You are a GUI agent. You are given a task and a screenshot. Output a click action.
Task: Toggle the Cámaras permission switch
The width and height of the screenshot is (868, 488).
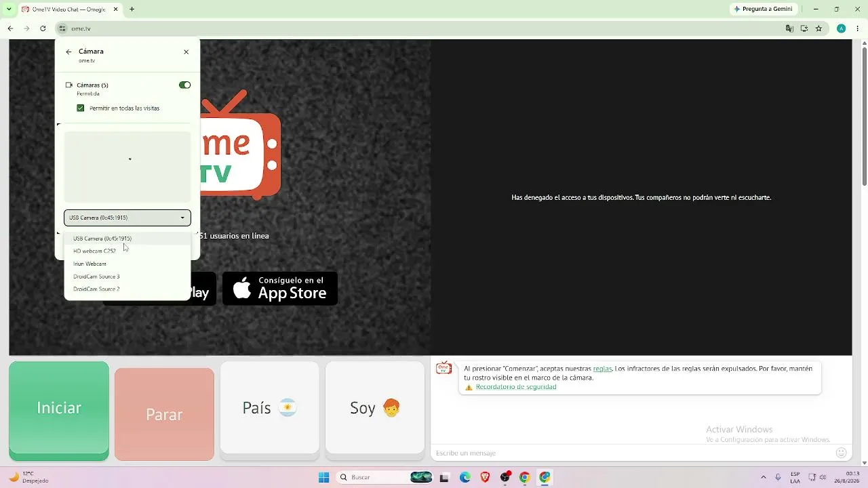pyautogui.click(x=184, y=85)
